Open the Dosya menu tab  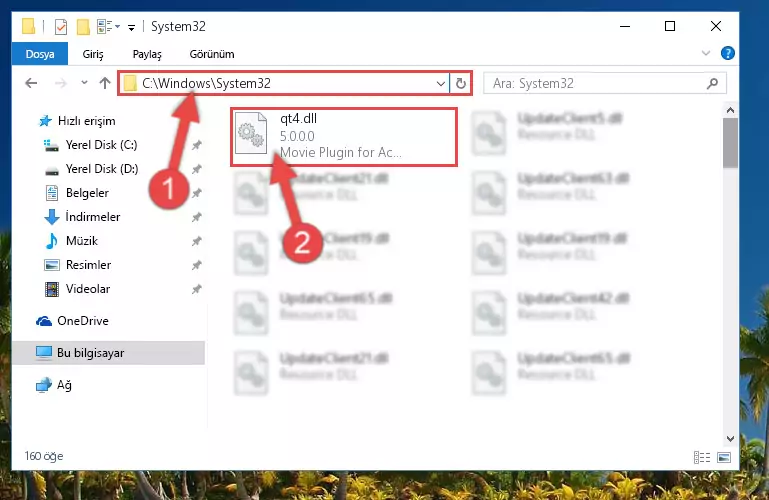tap(40, 54)
